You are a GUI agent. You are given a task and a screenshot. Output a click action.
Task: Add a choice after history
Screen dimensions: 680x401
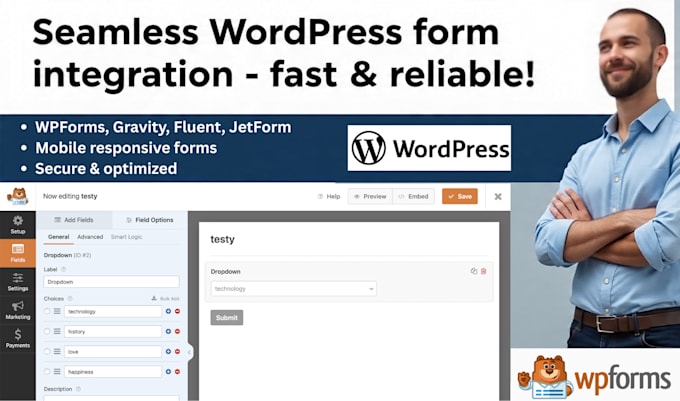168,331
